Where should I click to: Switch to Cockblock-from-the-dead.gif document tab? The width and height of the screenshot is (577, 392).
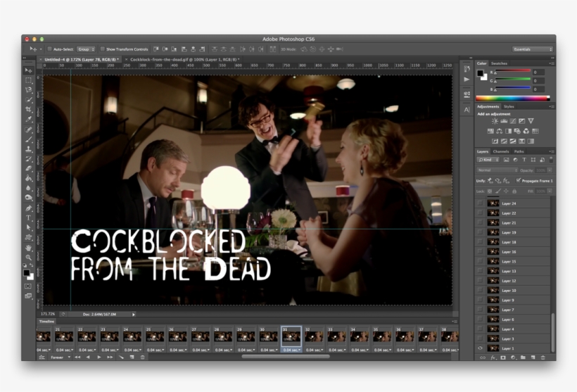(181, 60)
